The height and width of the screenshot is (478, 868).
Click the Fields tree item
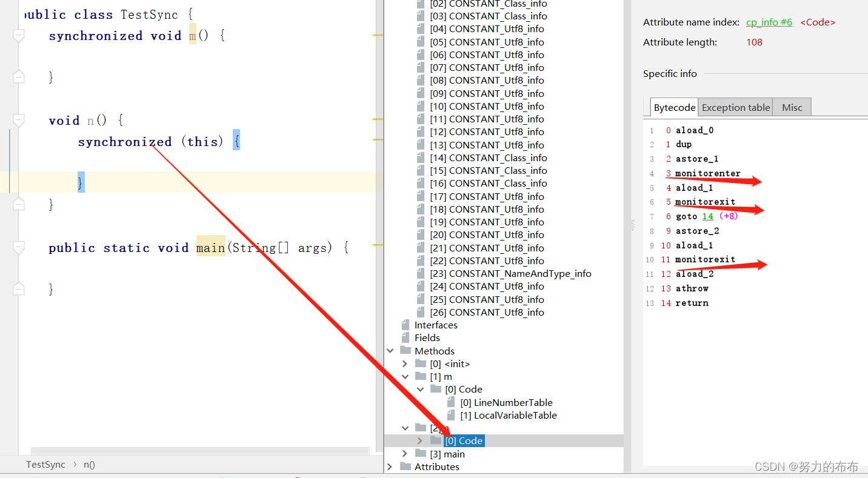pos(427,337)
